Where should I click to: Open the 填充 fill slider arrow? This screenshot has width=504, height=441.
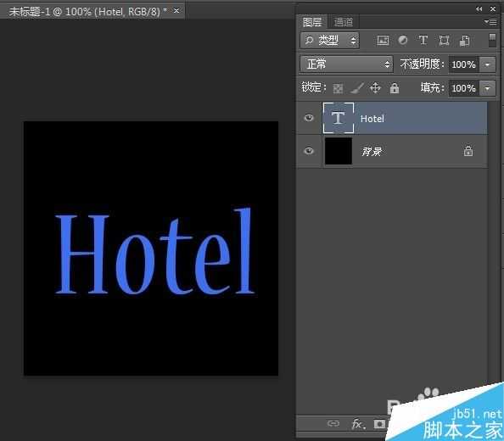click(487, 88)
